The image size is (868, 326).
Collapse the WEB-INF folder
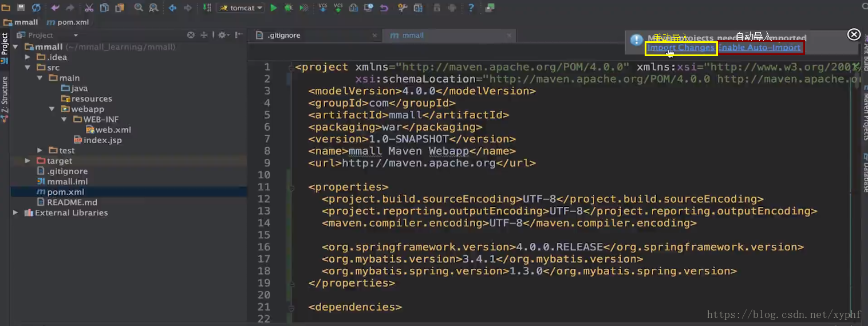click(x=64, y=119)
